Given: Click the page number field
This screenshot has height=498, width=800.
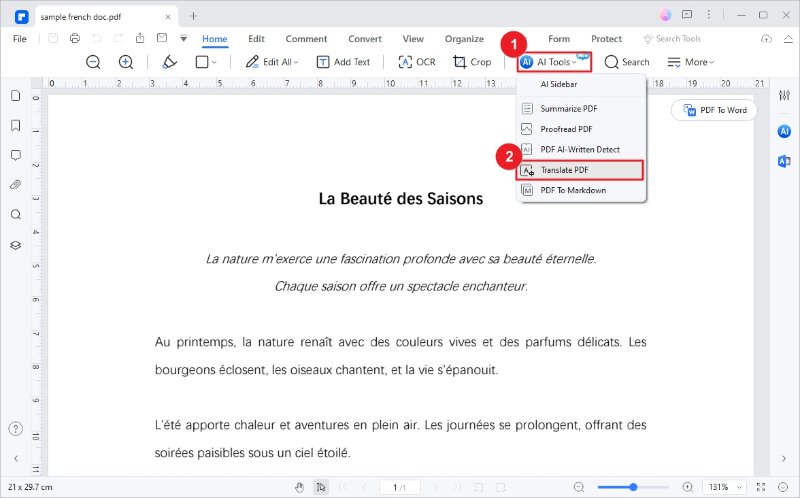Looking at the screenshot, I should coord(399,487).
